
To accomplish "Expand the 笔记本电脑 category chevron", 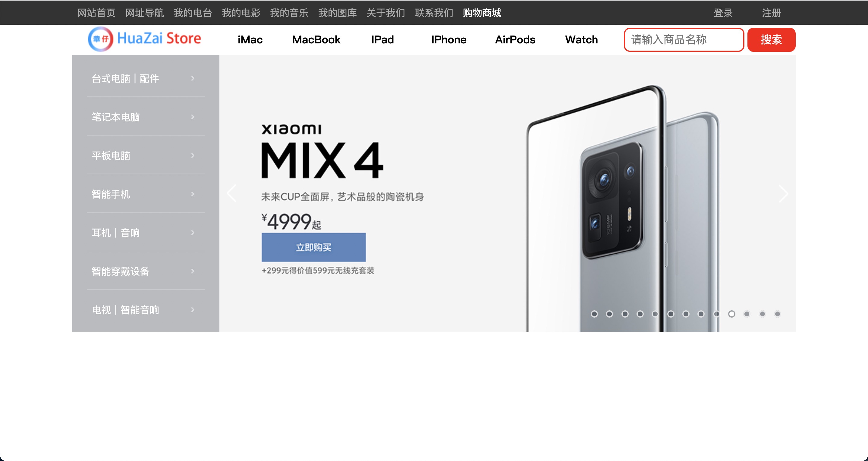I will coord(193,117).
